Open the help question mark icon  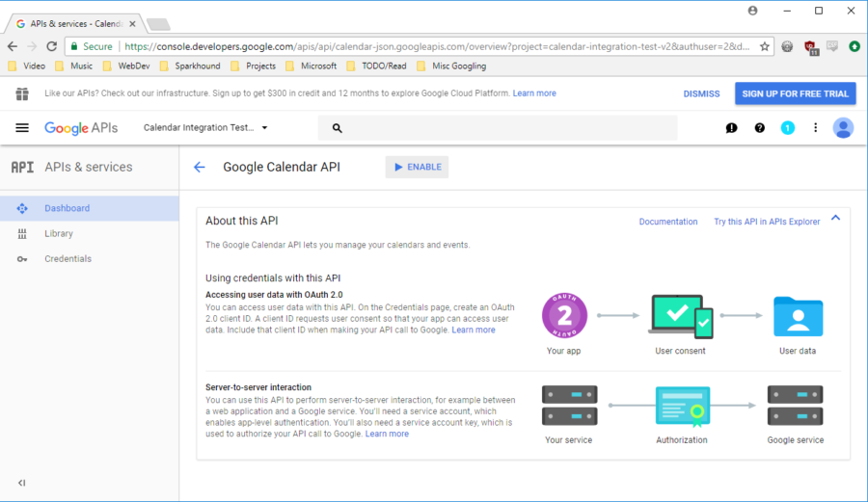click(x=760, y=128)
